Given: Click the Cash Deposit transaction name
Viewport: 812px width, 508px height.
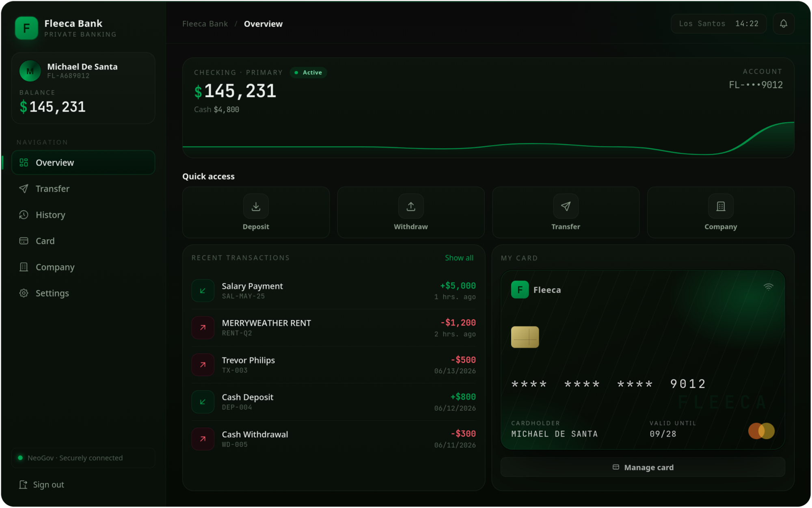Looking at the screenshot, I should click(247, 397).
